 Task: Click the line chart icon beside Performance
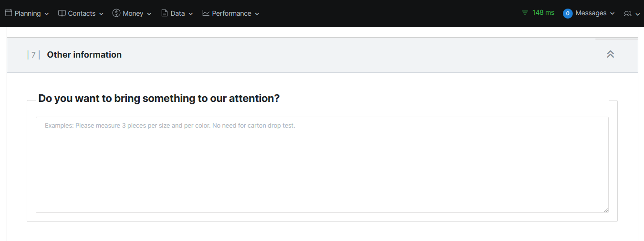pyautogui.click(x=206, y=13)
